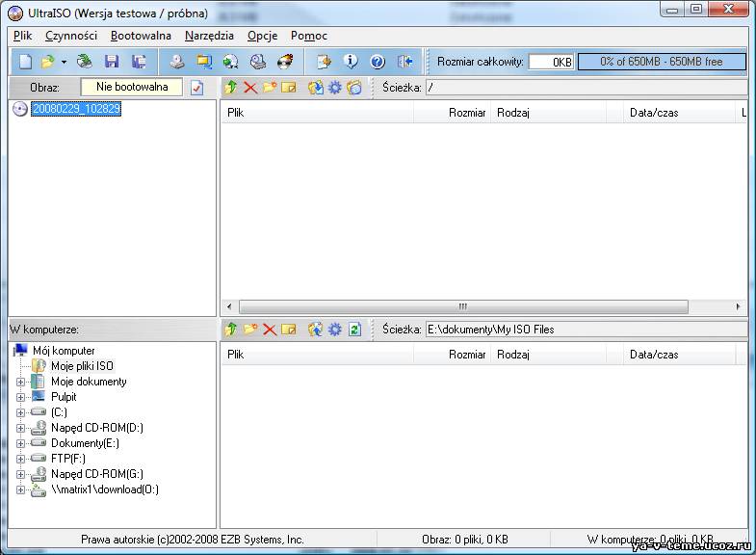Viewport: 756px width, 555px height.
Task: Expand the \\matrix1\download(O:) node
Action: [x=20, y=489]
